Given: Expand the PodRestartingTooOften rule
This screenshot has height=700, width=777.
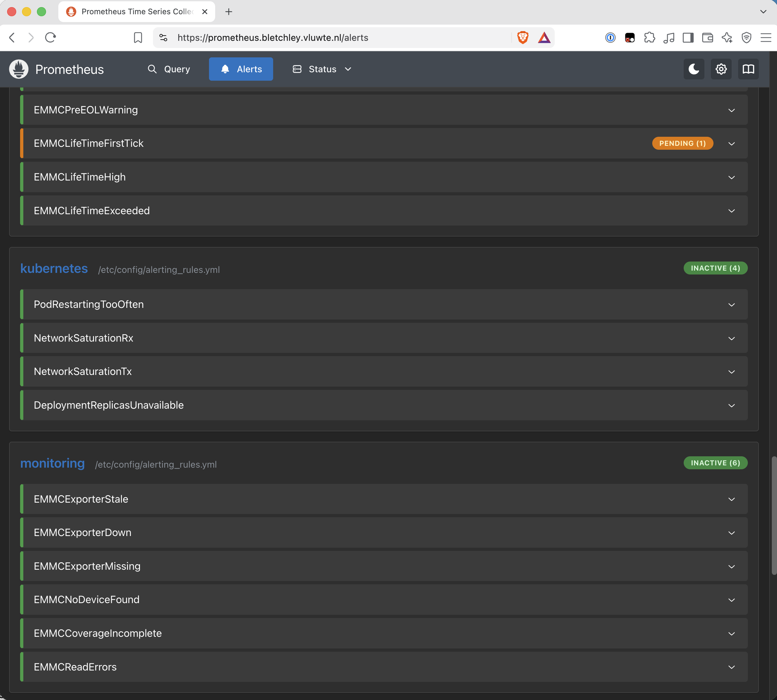Looking at the screenshot, I should tap(384, 305).
